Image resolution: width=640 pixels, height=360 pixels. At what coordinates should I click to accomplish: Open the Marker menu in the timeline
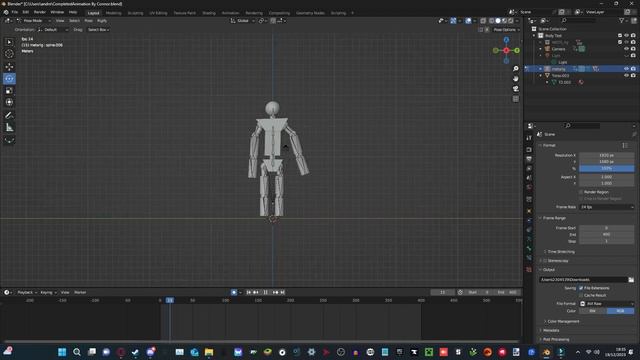[x=80, y=292]
